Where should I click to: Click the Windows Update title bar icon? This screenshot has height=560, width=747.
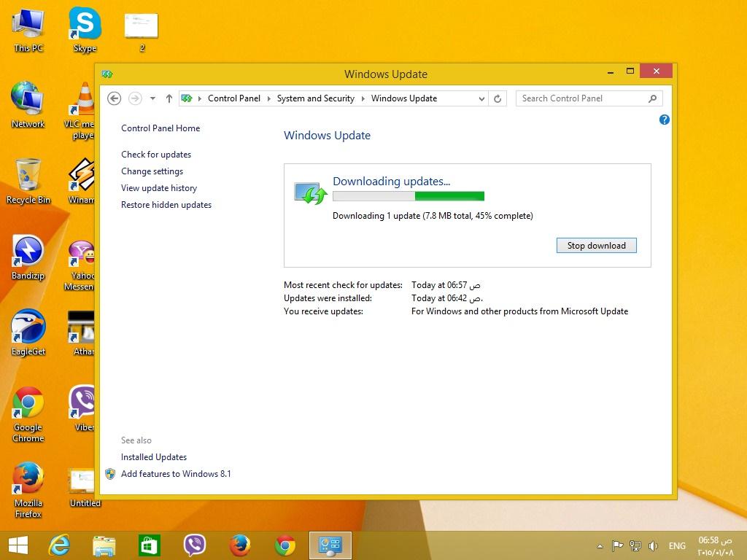tap(107, 74)
